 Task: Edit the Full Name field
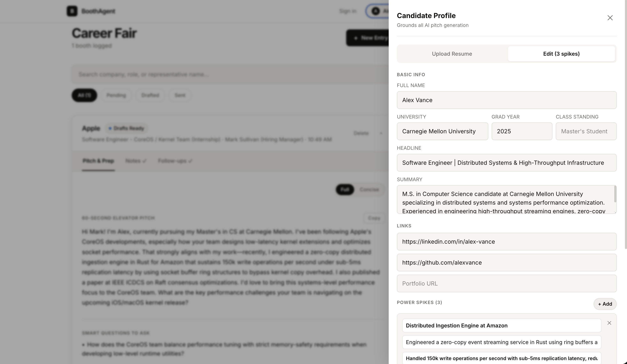[507, 100]
